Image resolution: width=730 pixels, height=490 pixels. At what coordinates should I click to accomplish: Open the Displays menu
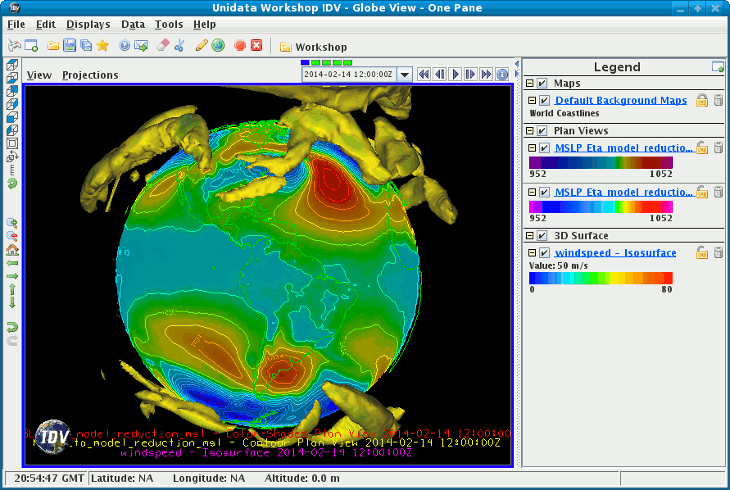(x=88, y=23)
